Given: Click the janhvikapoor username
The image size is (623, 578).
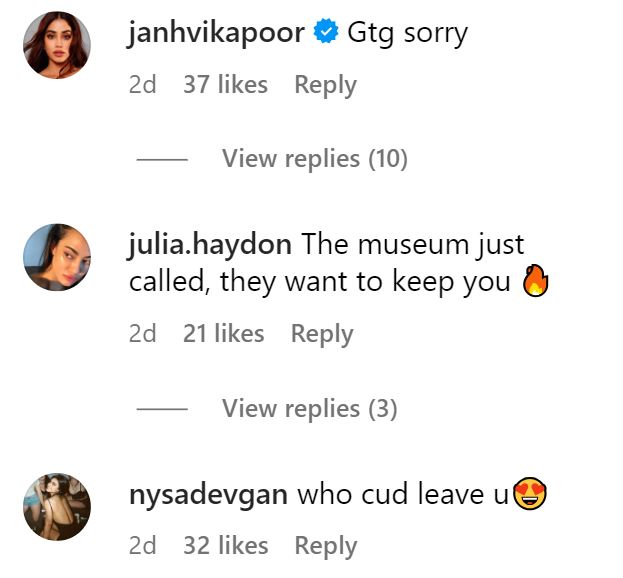Looking at the screenshot, I should pyautogui.click(x=216, y=33).
